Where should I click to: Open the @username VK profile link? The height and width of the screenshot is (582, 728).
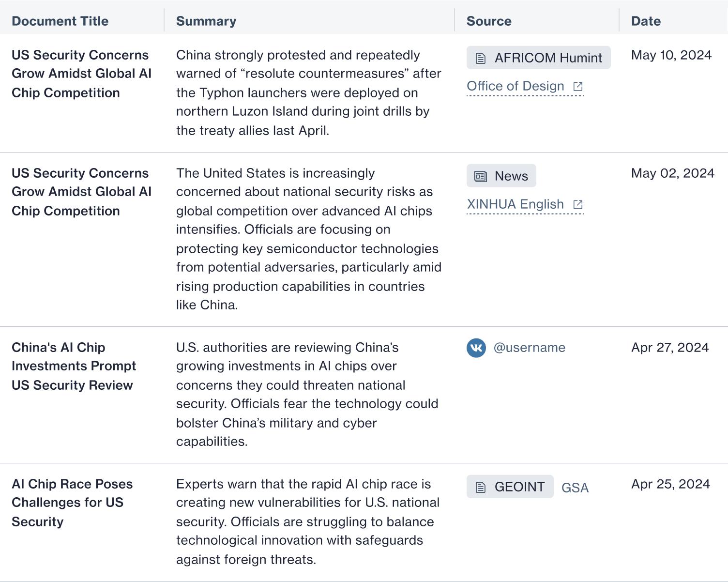pos(529,348)
